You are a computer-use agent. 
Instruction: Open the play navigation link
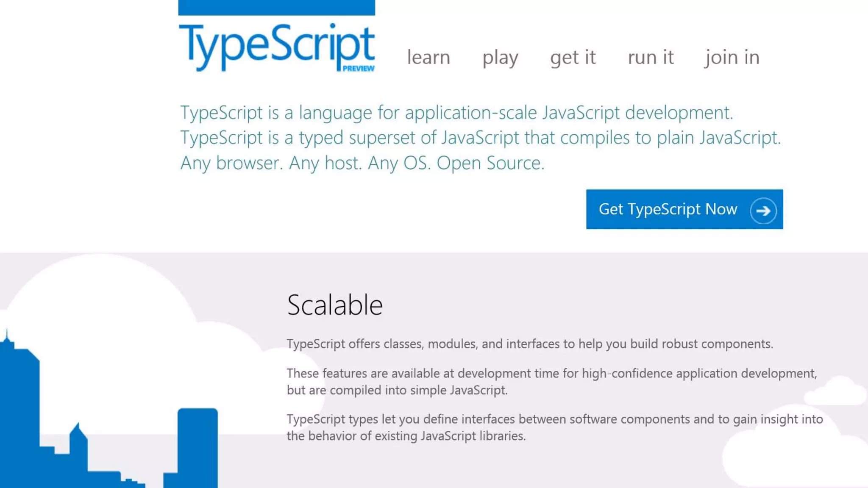[500, 58]
